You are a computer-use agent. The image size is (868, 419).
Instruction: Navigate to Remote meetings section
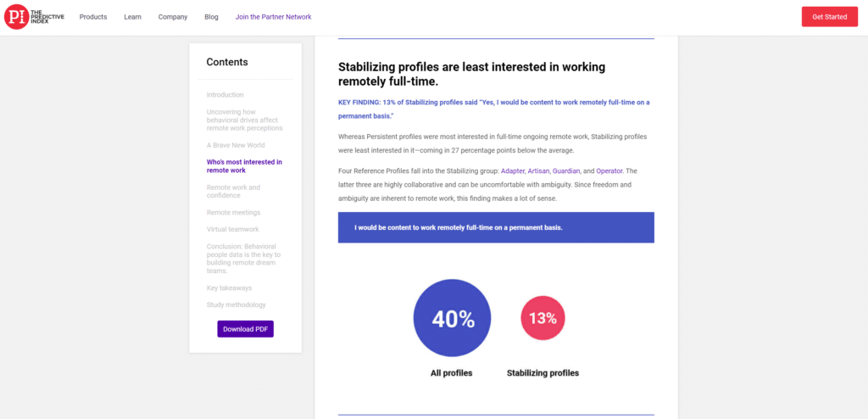point(233,212)
